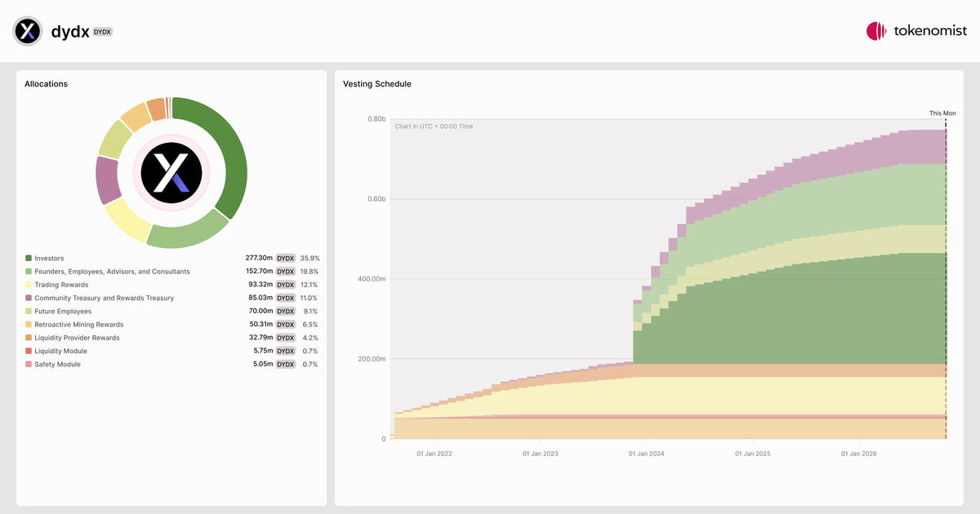Select the Investors legend color swatch
980x514 pixels.
29,259
